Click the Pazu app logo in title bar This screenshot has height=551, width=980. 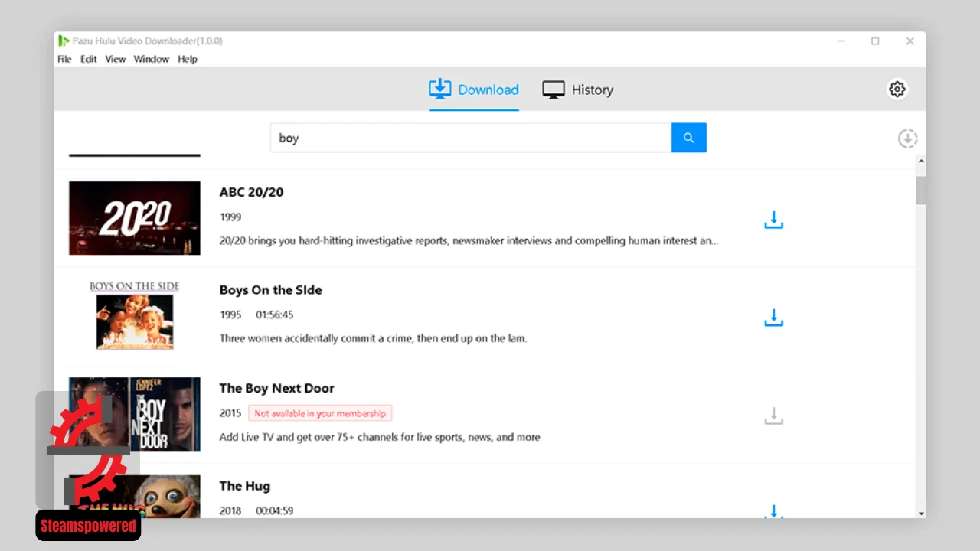click(x=64, y=41)
